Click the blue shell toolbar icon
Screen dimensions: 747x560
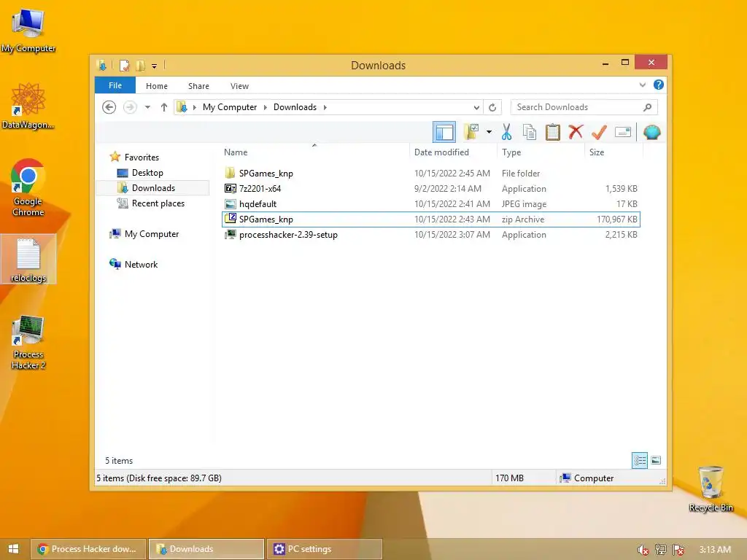click(x=651, y=132)
